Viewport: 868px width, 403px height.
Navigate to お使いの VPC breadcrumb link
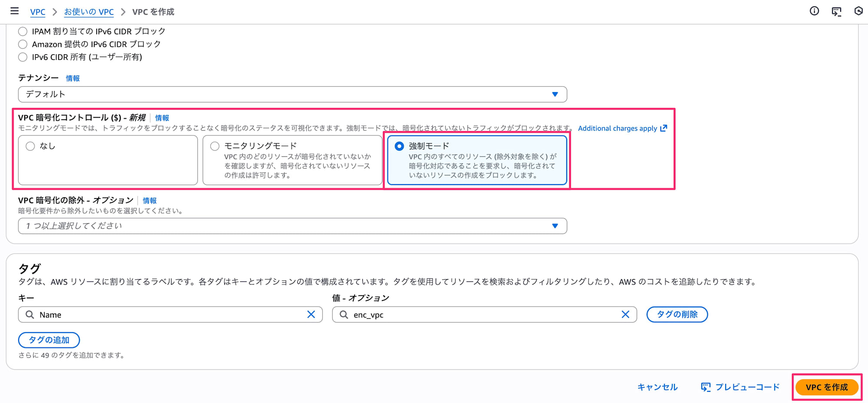(89, 12)
